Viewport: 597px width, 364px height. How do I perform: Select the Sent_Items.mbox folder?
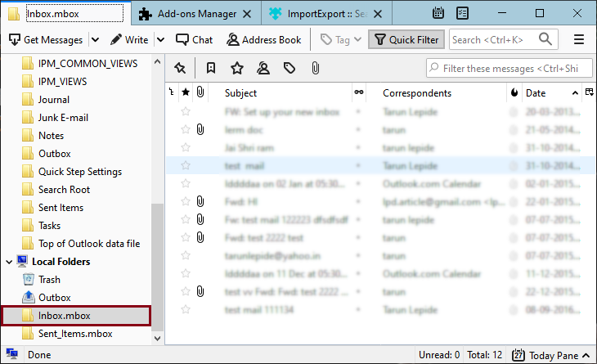click(75, 334)
